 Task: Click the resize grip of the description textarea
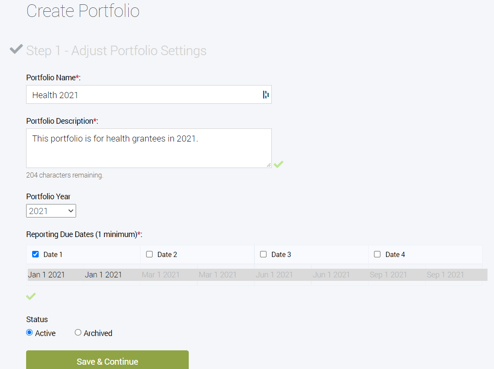coord(269,165)
